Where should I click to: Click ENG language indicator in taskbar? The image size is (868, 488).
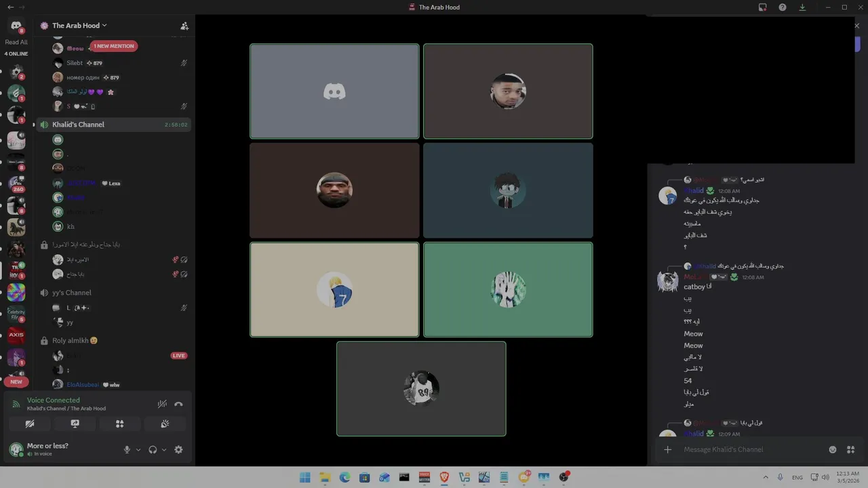pos(797,477)
